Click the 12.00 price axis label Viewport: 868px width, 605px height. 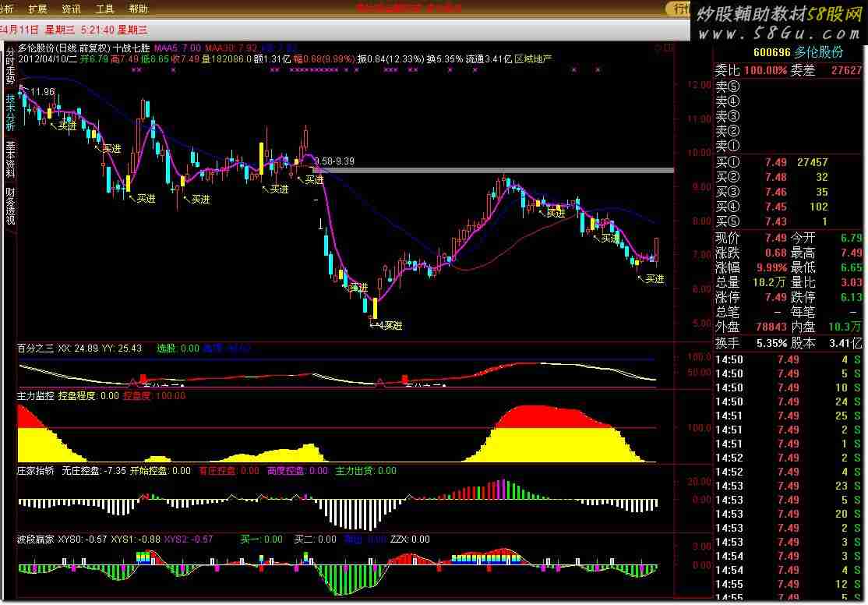[x=699, y=85]
